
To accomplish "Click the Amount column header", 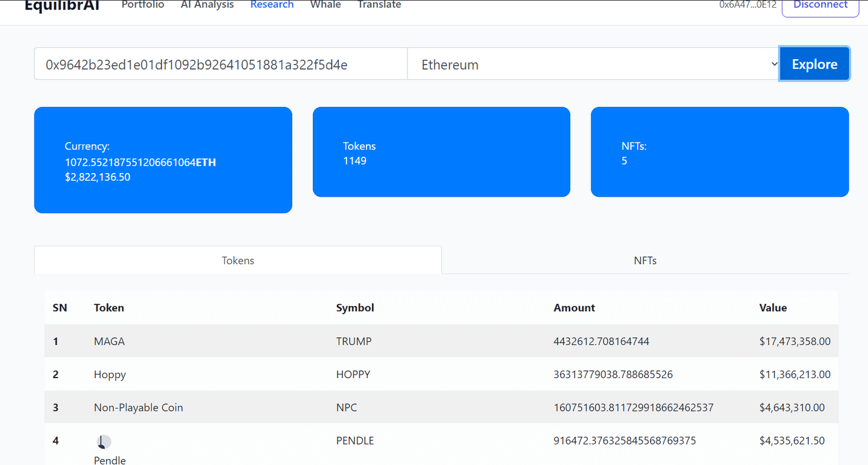I will (574, 308).
